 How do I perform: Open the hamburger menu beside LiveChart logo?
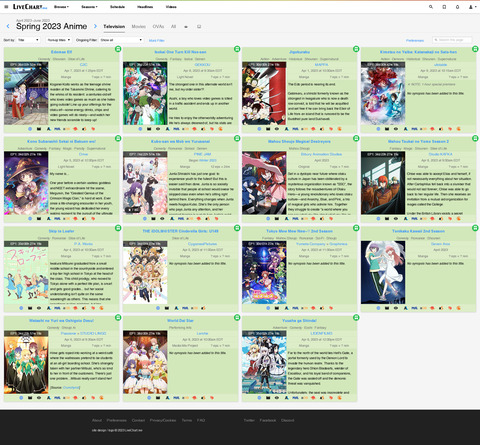point(6,7)
